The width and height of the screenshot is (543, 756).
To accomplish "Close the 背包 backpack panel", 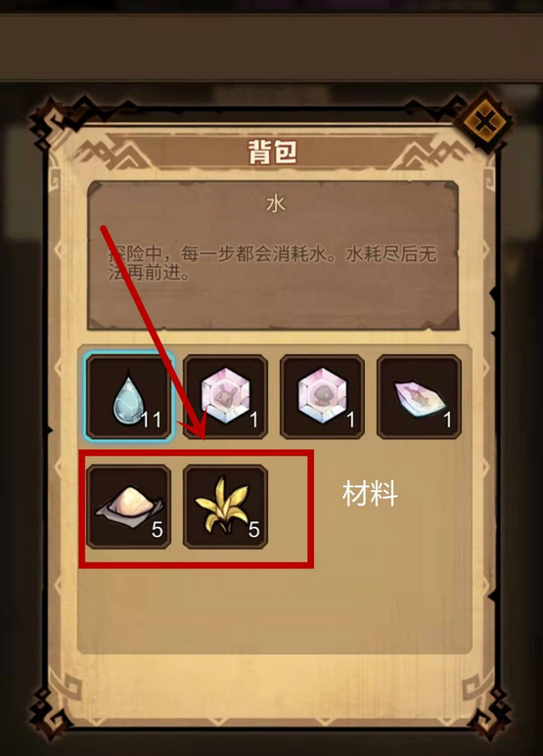I will [x=485, y=122].
